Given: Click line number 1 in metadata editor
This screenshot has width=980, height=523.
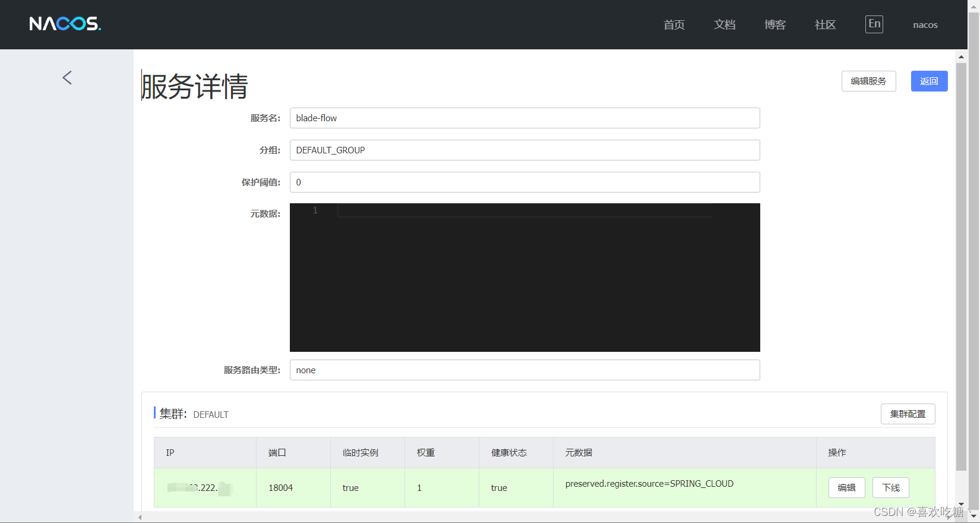Looking at the screenshot, I should tap(315, 210).
